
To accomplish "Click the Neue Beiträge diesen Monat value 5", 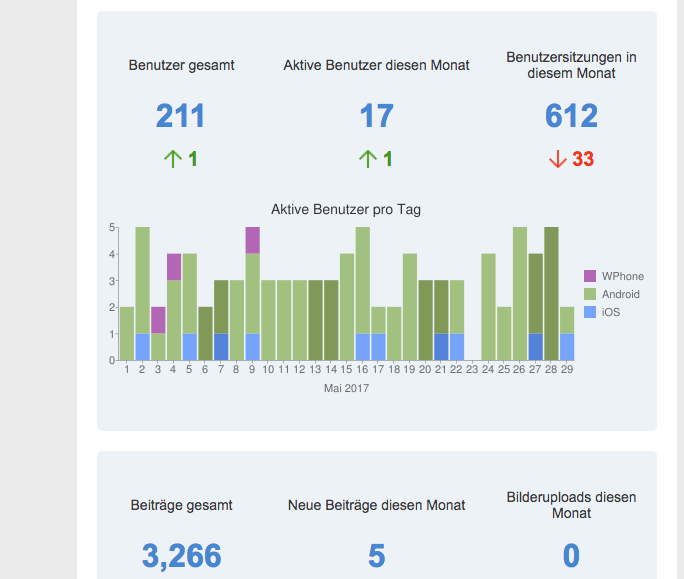I will pos(376,556).
